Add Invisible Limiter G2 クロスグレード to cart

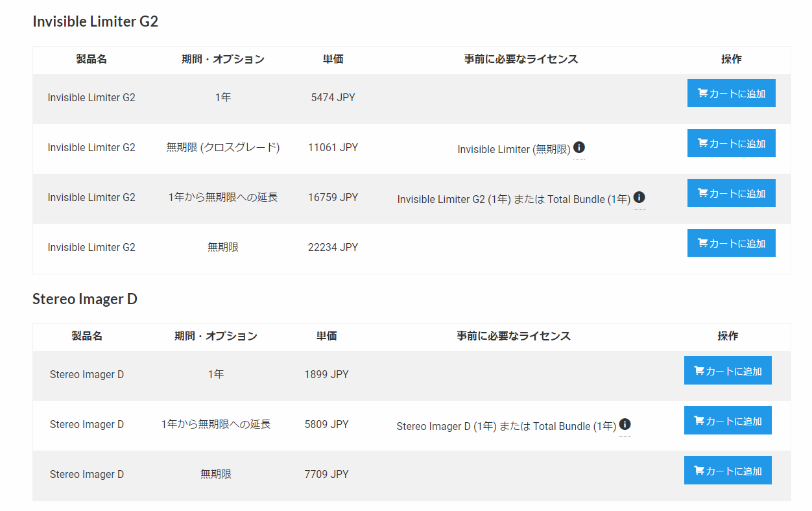(731, 143)
